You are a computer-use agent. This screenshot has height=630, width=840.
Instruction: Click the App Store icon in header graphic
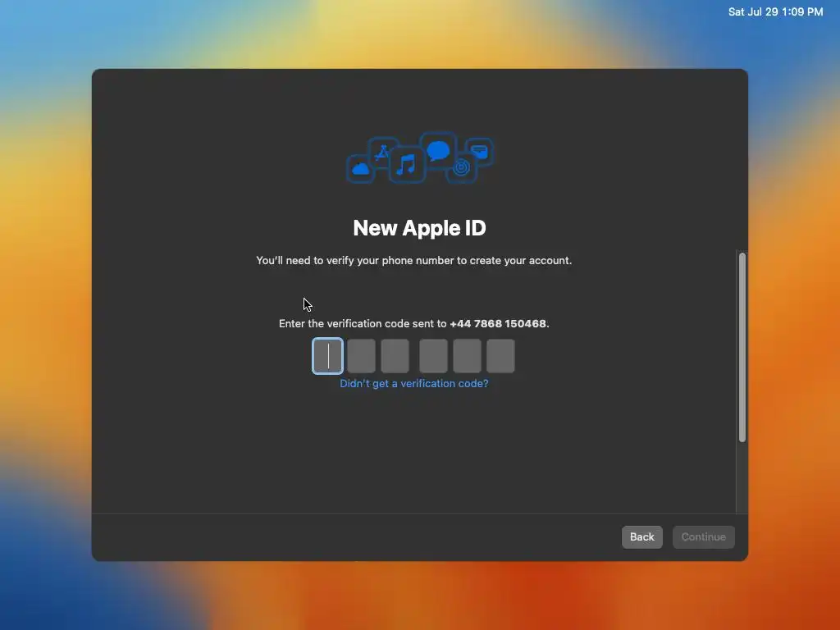point(382,153)
